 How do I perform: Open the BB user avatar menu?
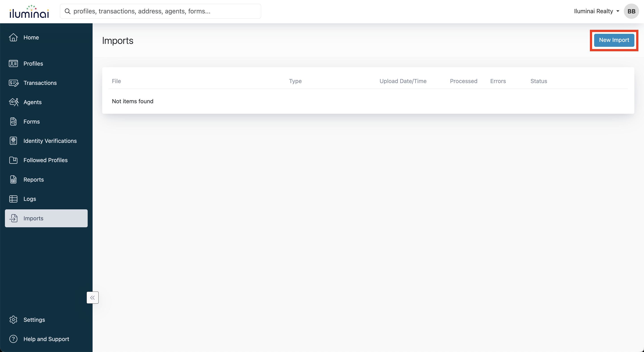631,11
